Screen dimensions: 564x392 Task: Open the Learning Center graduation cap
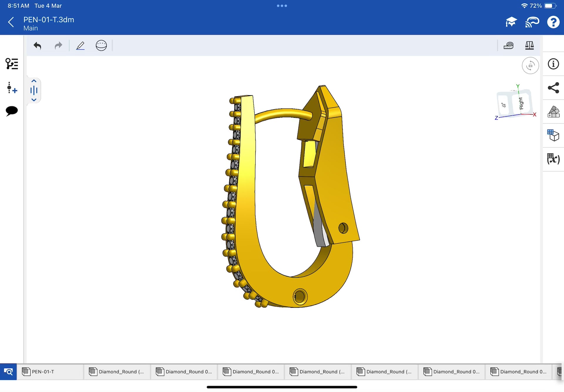(x=511, y=22)
